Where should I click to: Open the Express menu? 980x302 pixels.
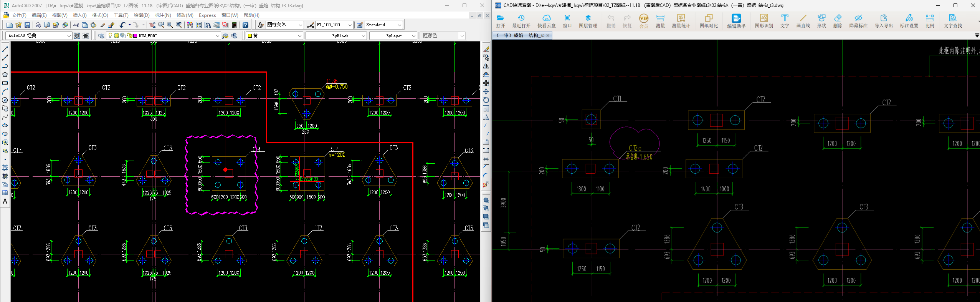click(207, 15)
